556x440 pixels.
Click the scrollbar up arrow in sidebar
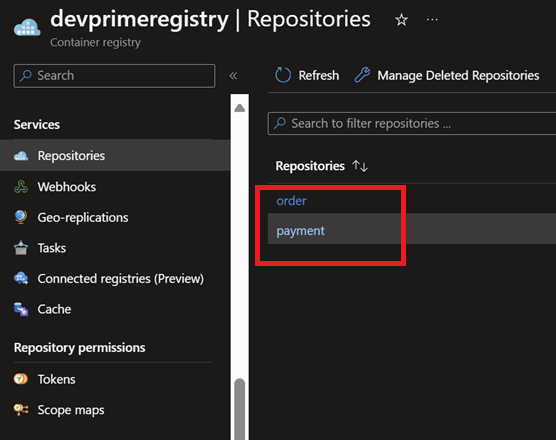tap(240, 108)
